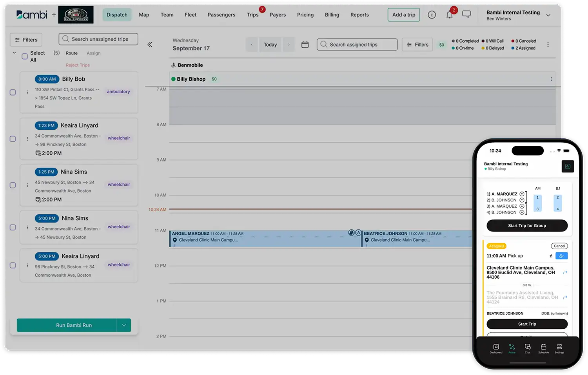Screen dimensions: 588x375
Task: Click the Search assigned trips field
Action: click(357, 45)
